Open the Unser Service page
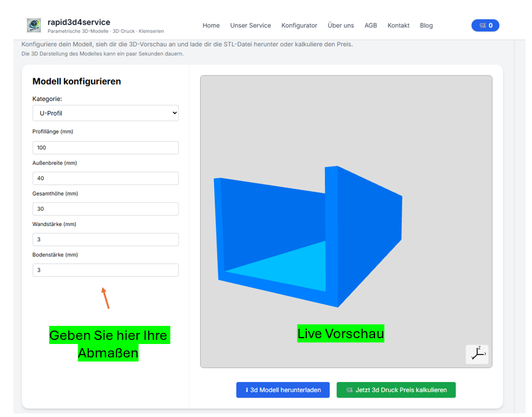The image size is (532, 417). pos(250,26)
